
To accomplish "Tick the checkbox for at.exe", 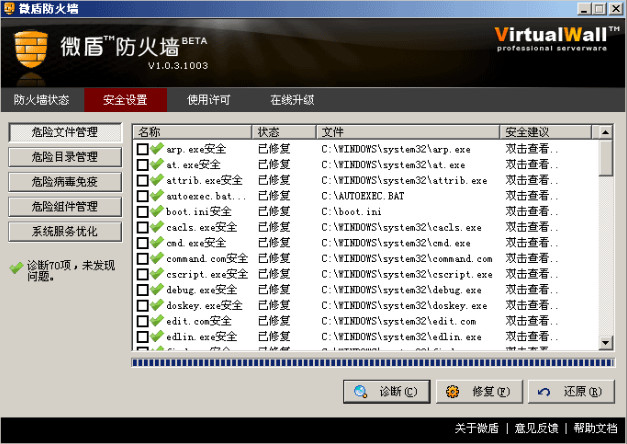I will 143,165.
